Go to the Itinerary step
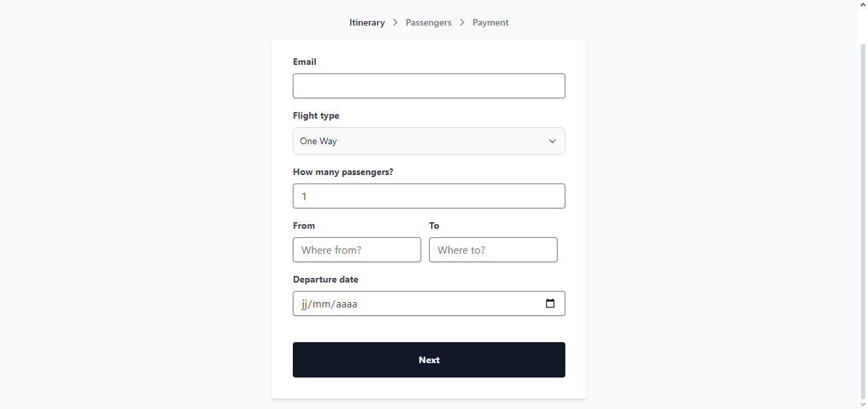 pos(367,22)
